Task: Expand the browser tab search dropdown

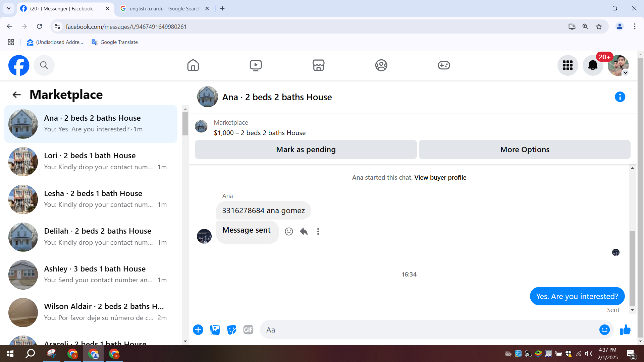Action: pos(9,8)
